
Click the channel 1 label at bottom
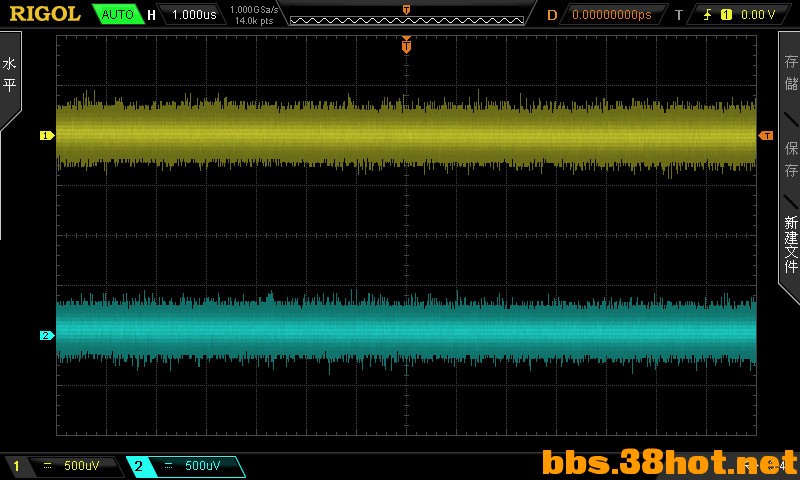16,466
